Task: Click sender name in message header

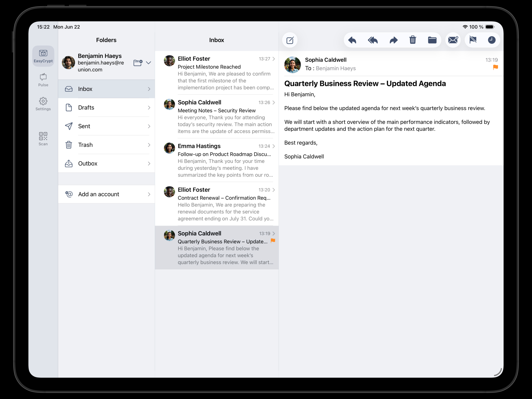Action: pos(326,60)
